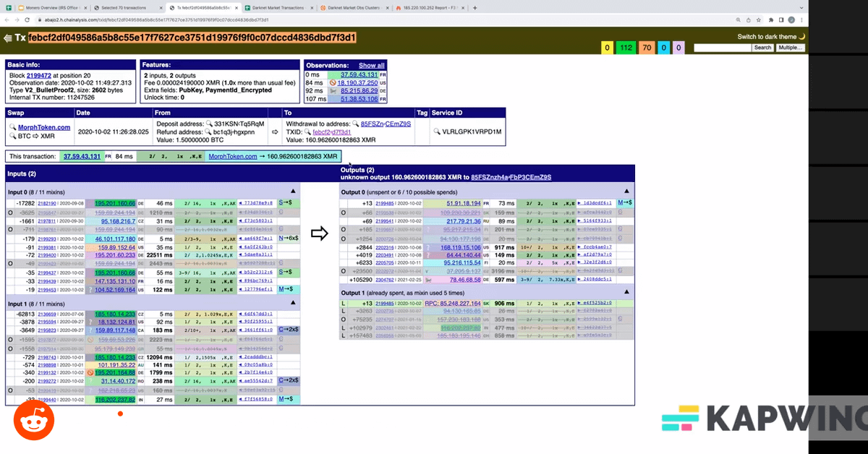Viewport: 868px width, 454px height.
Task: Click the back arrow icon beside Tx
Action: 7,38
